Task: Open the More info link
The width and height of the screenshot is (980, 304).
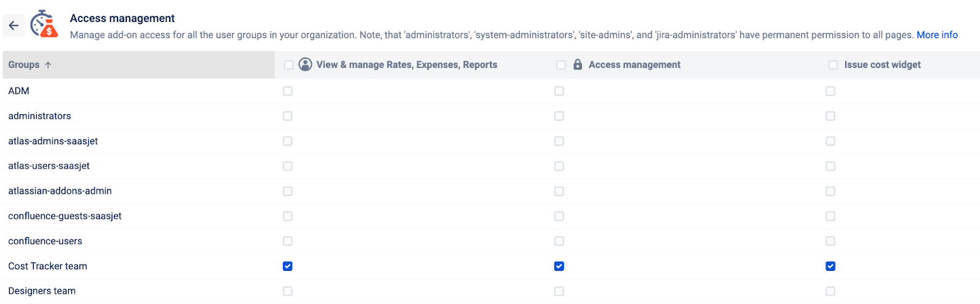Action: coord(937,35)
